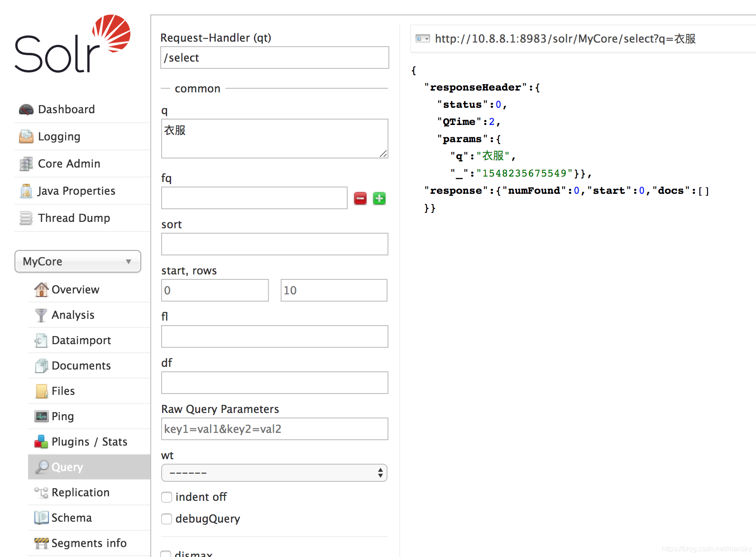This screenshot has width=756, height=557.
Task: Open the Overview link for MyCore
Action: point(76,290)
